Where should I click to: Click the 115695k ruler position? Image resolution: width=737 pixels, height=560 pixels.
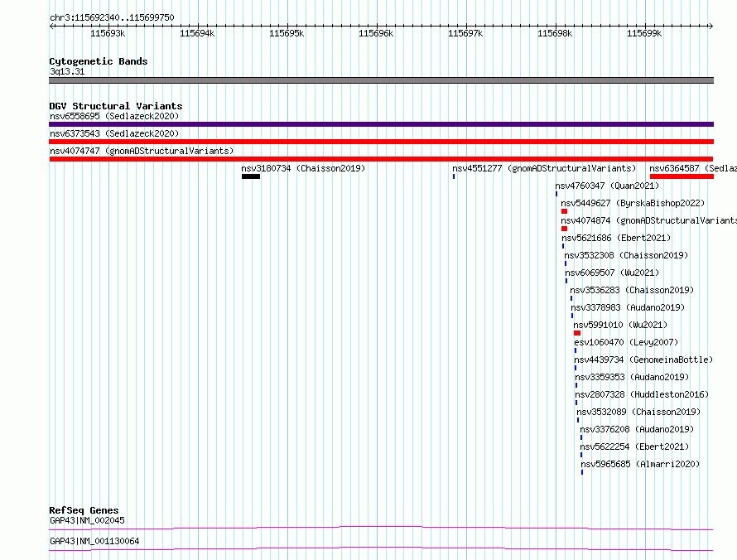tap(287, 33)
